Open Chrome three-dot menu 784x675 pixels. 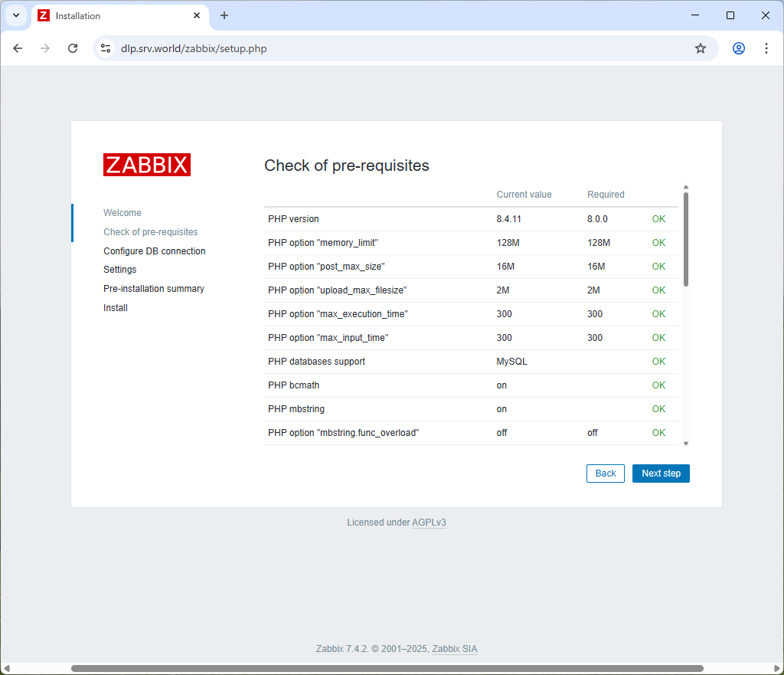[x=766, y=48]
